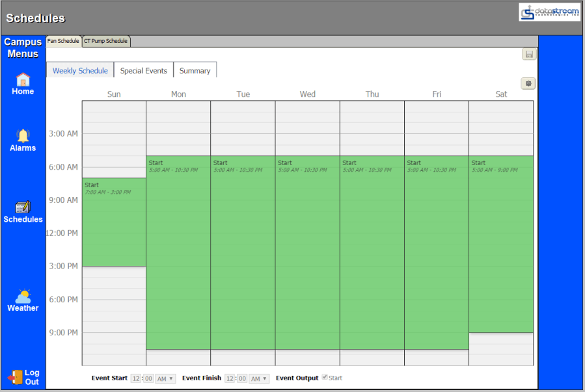Viewport: 585px width, 392px height.
Task: Click the Event Finish minutes field
Action: click(x=242, y=378)
